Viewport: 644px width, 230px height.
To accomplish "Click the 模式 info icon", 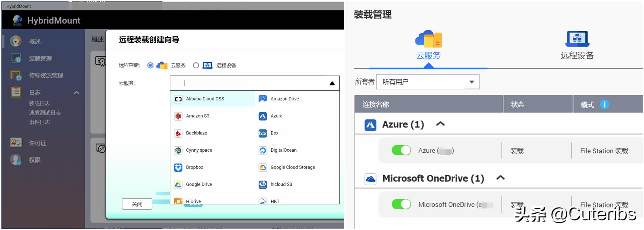I will click(604, 104).
